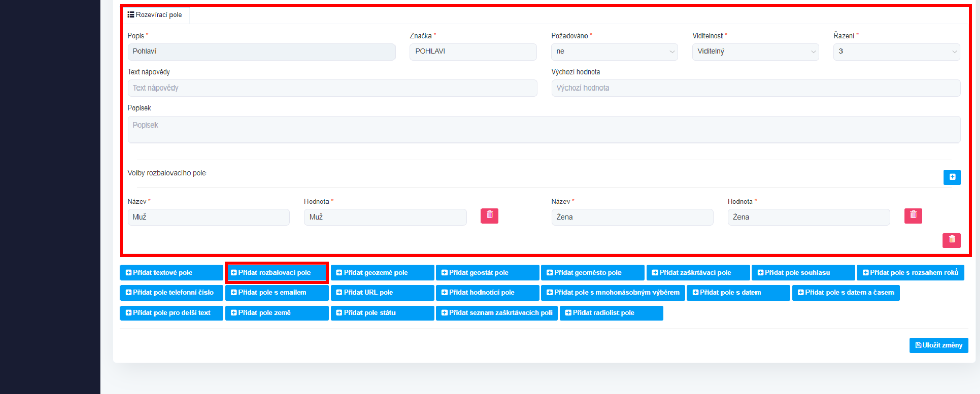Screen dimensions: 980x394
Task: Add pole s mnohonásobným výběrem
Action: (x=613, y=293)
